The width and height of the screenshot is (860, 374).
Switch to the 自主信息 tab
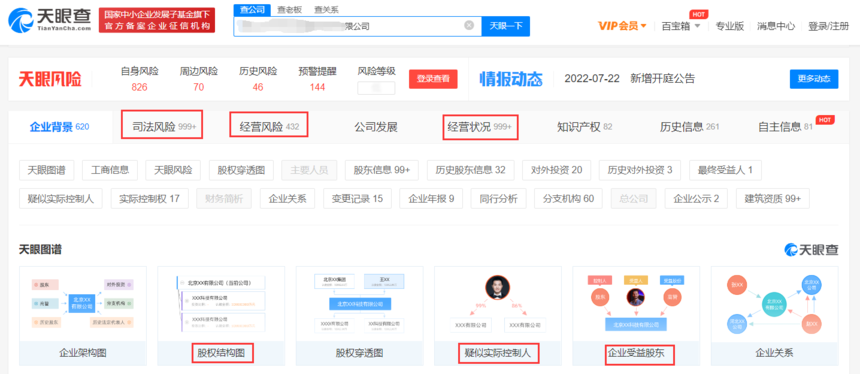785,127
